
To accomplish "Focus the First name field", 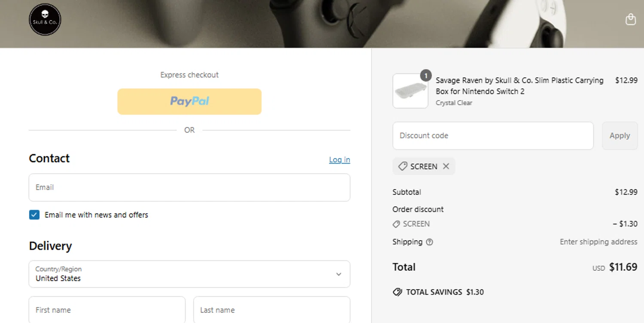I will [107, 310].
